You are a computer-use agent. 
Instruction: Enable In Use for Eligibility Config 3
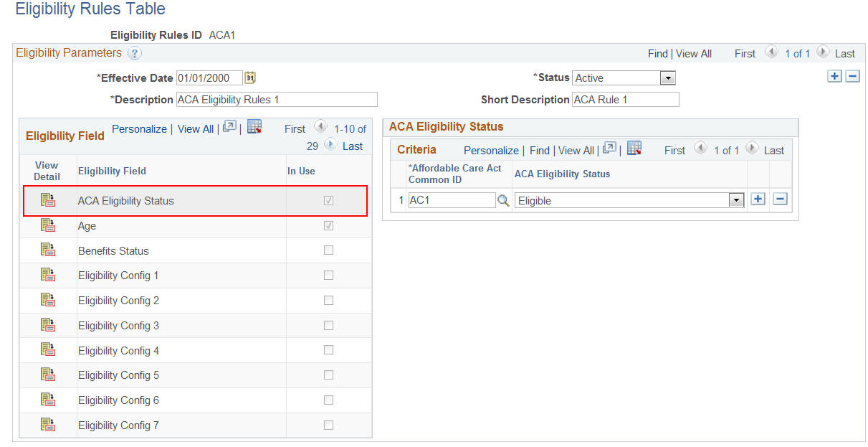328,325
